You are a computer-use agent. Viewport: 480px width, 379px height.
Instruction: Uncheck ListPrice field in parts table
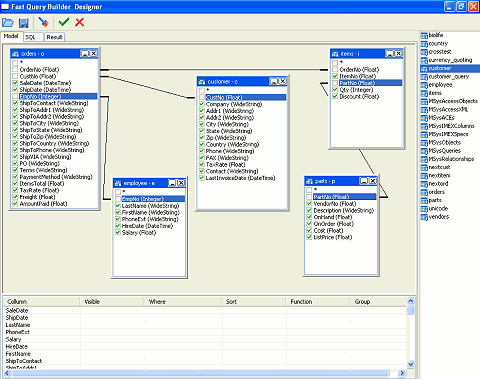[309, 237]
